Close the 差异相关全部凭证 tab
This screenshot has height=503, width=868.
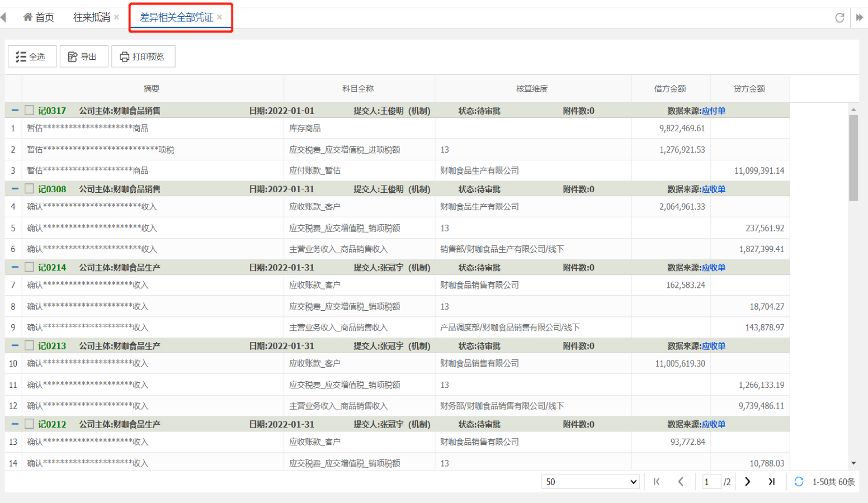pos(220,17)
